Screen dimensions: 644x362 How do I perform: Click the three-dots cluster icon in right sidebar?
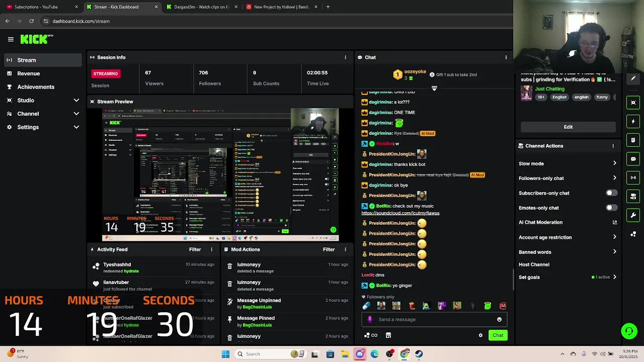pos(633,234)
